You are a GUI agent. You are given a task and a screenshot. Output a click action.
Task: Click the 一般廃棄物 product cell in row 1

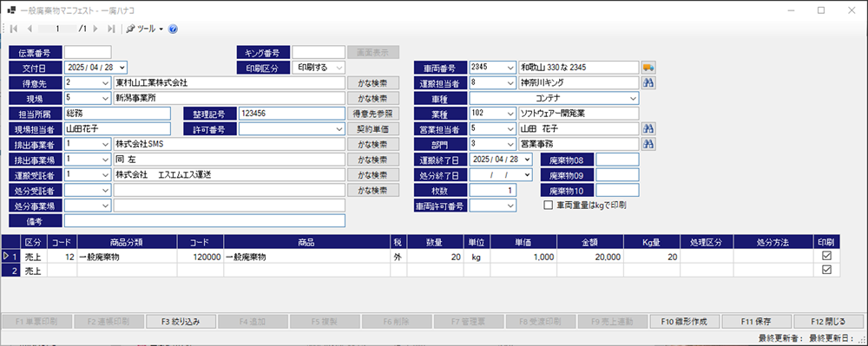[x=307, y=257]
